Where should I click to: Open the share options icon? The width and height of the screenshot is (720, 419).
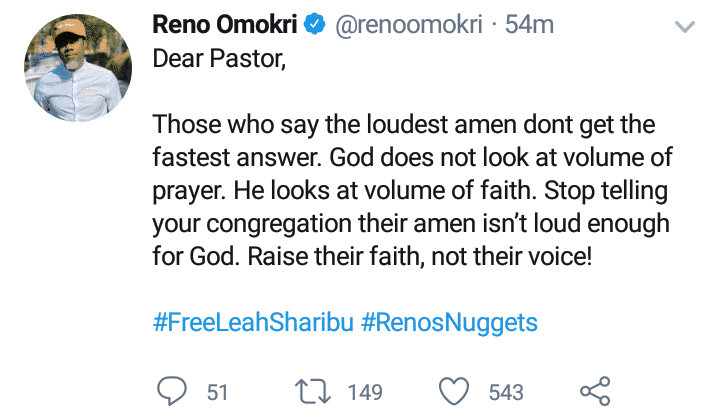pyautogui.click(x=595, y=392)
